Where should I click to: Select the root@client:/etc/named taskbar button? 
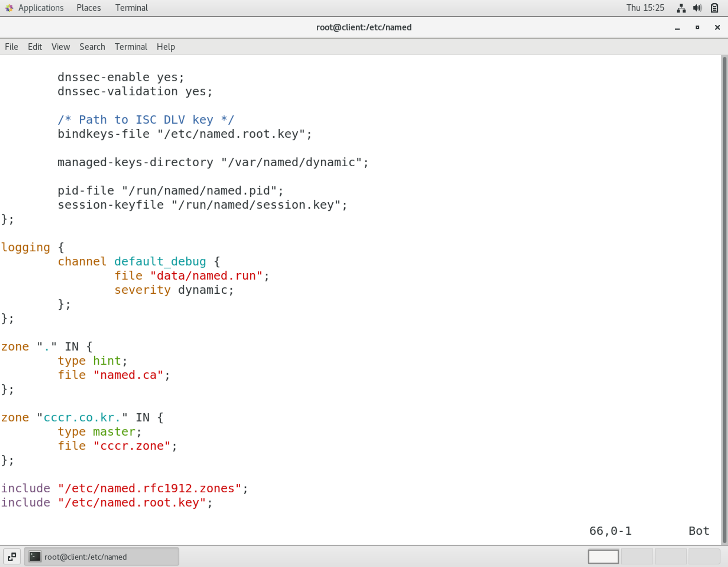click(x=102, y=556)
